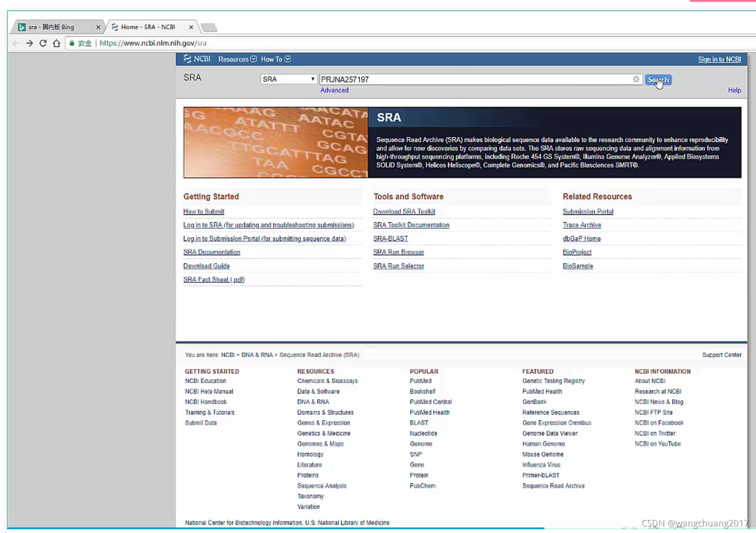This screenshot has width=756, height=533.
Task: Open NCBI Help Manual footer link
Action: (209, 392)
